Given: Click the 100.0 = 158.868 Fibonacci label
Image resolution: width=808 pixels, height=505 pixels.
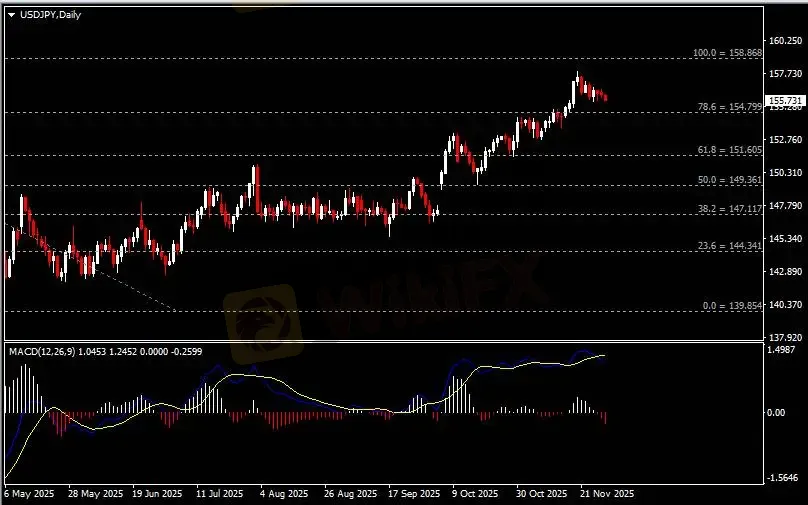Looking at the screenshot, I should pos(727,53).
